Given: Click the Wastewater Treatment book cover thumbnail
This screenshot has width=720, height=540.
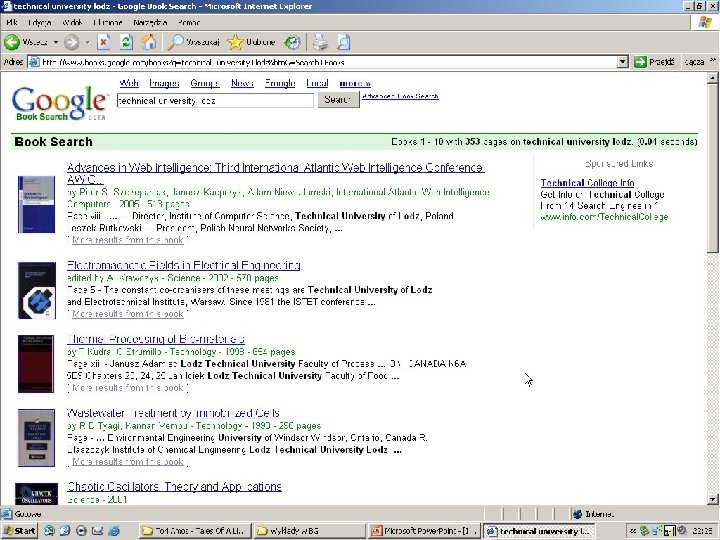Looking at the screenshot, I should [x=36, y=438].
